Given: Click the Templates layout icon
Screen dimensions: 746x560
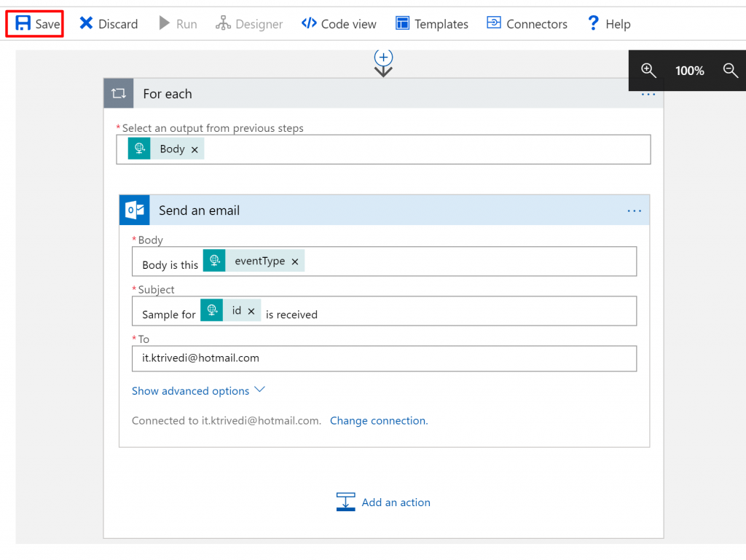Looking at the screenshot, I should pyautogui.click(x=402, y=23).
